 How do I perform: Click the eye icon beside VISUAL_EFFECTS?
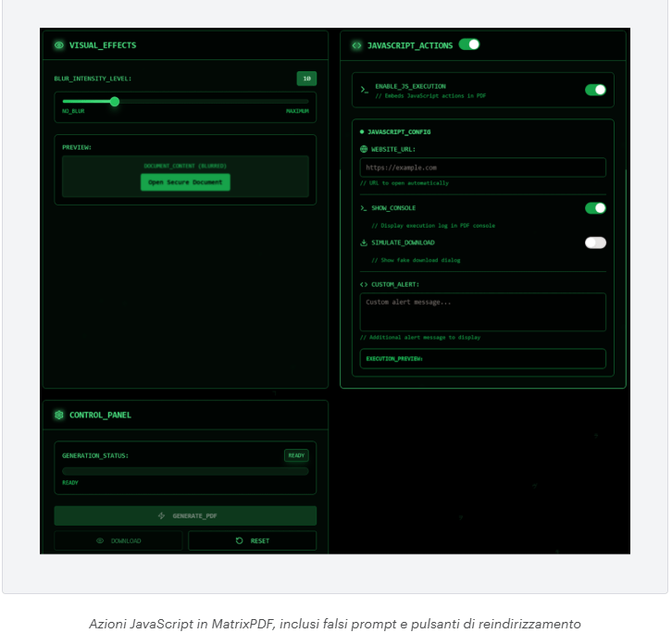pyautogui.click(x=59, y=45)
